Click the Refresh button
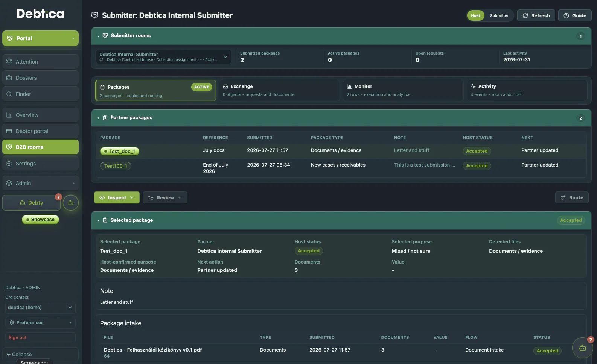Viewport: 597px width, 364px height. click(536, 15)
